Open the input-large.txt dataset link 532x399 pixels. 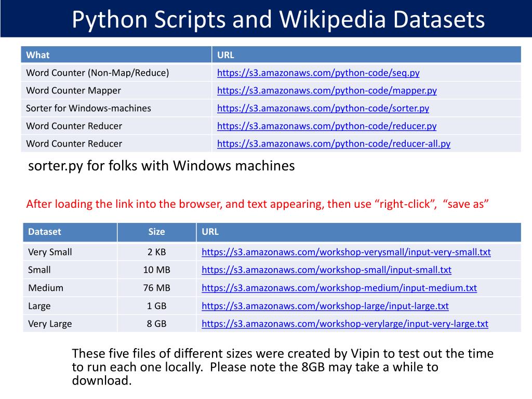coord(325,305)
